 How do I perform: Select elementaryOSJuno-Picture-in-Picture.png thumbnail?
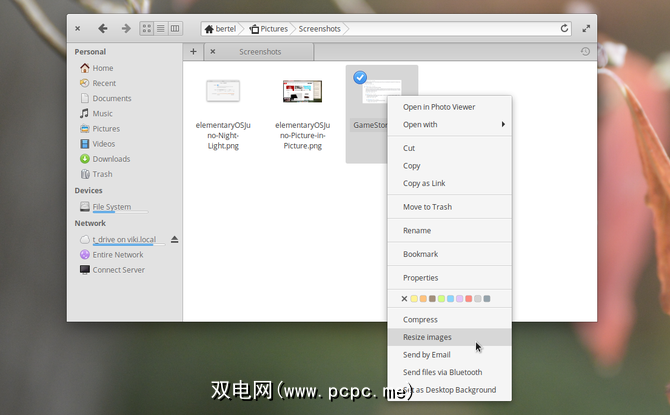tap(302, 91)
